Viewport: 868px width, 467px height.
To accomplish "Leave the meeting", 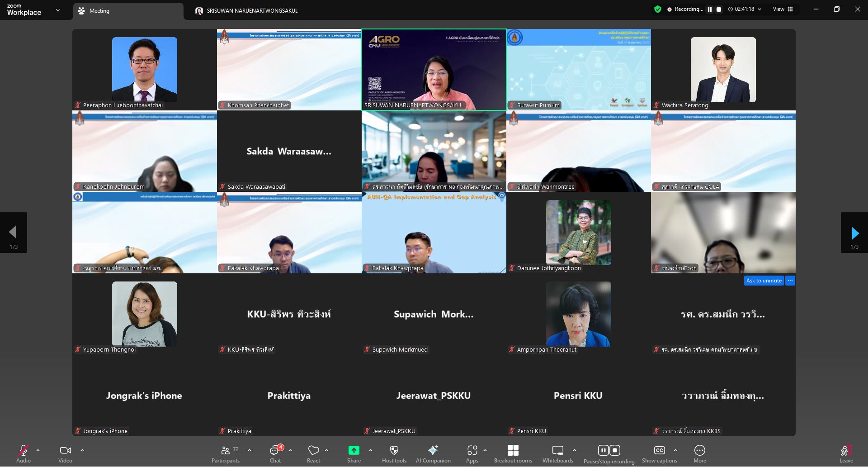I will click(846, 454).
